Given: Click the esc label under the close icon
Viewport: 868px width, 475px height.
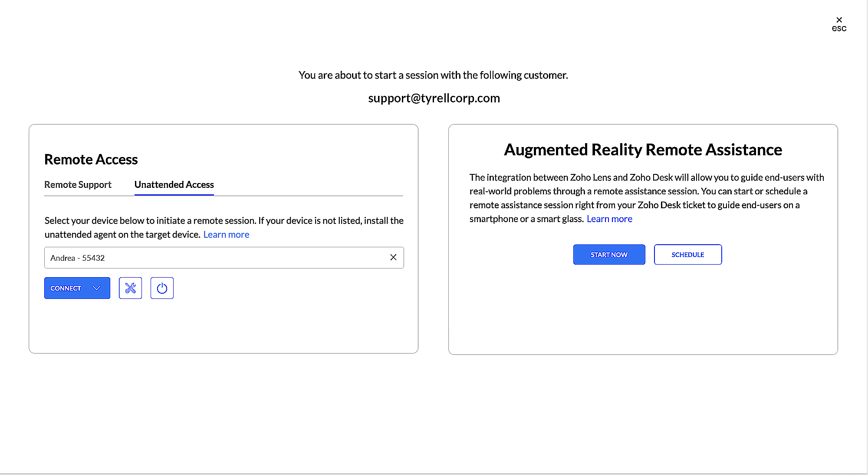Looking at the screenshot, I should pos(839,29).
